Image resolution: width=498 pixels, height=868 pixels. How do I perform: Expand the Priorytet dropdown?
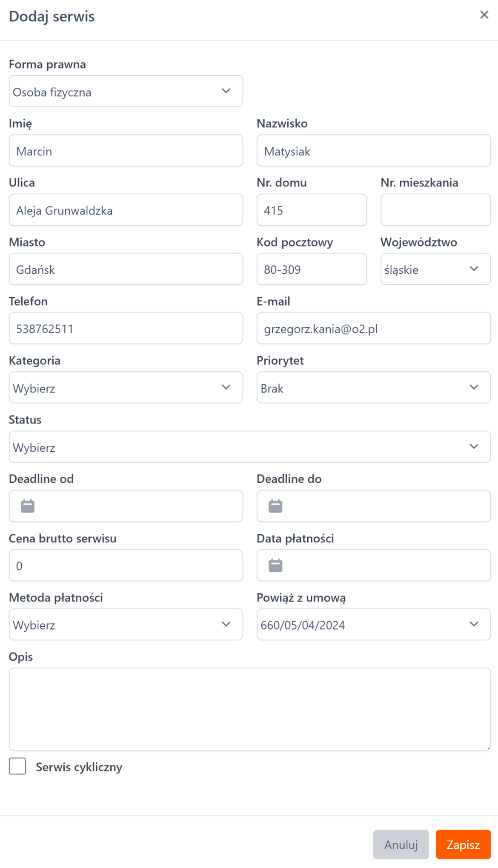pos(373,388)
